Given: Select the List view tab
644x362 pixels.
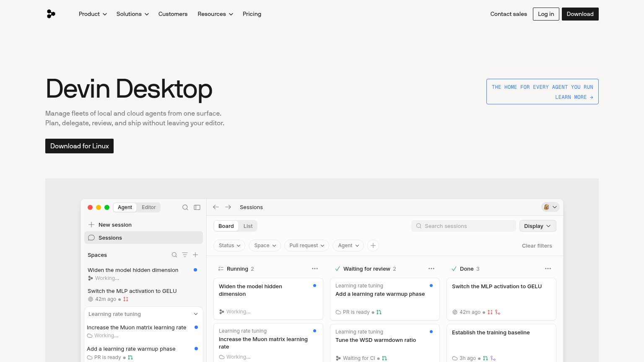Looking at the screenshot, I should tap(248, 226).
